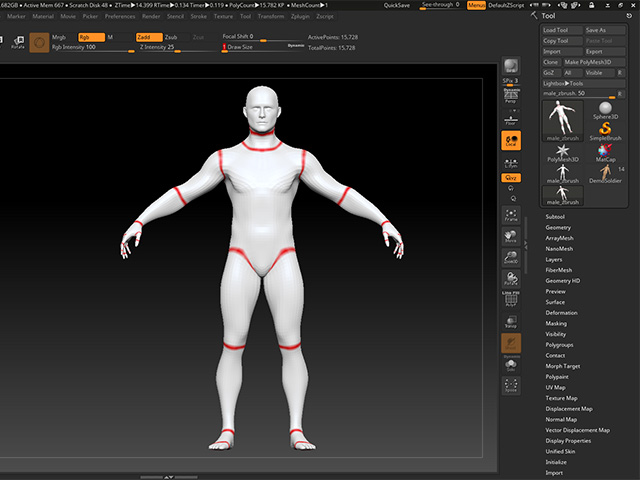Click the Make PolyMesh3D button

pyautogui.click(x=594, y=62)
